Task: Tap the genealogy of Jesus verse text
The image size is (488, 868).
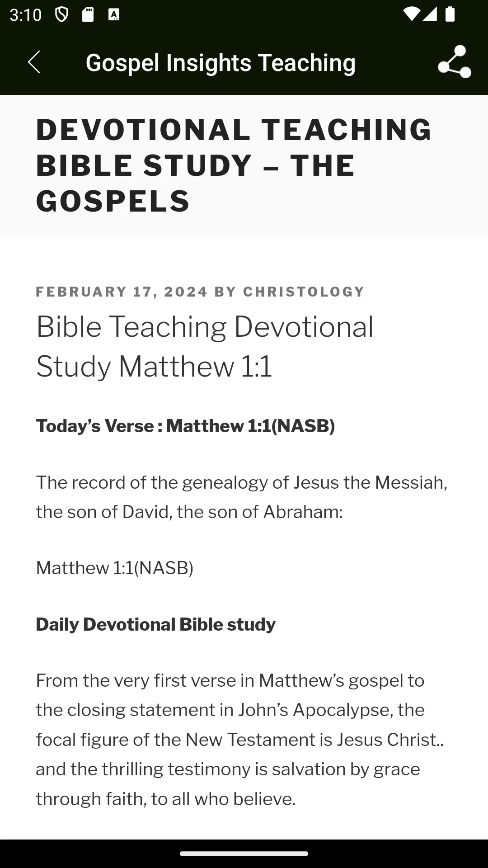Action: click(x=242, y=497)
